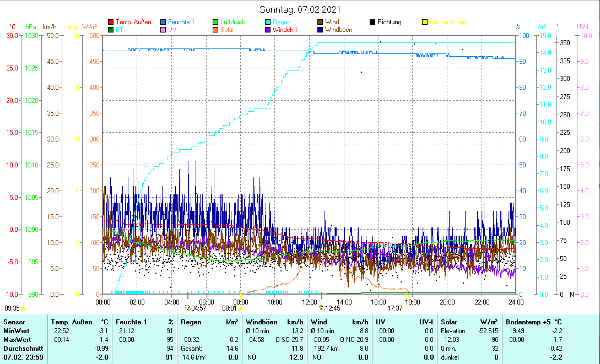The height and width of the screenshot is (364, 600).
Task: Click the sunset marker labeled 17:37
Action: 406,308
